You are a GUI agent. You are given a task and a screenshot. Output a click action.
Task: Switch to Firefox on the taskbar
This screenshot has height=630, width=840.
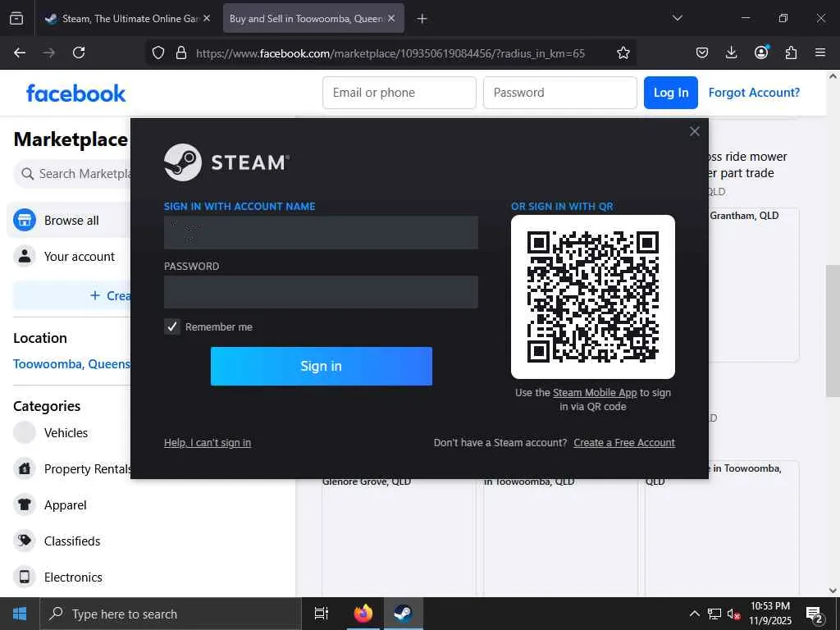[x=363, y=614]
